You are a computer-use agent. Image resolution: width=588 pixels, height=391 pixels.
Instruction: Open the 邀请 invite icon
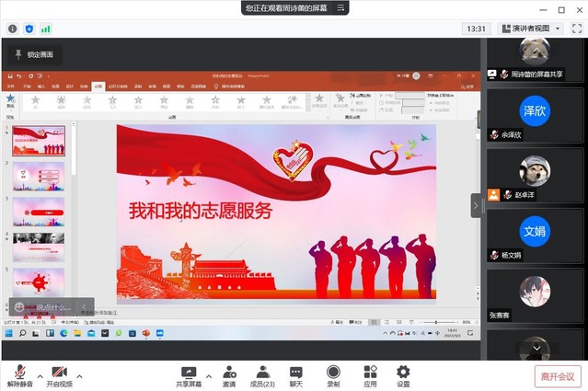(x=229, y=376)
